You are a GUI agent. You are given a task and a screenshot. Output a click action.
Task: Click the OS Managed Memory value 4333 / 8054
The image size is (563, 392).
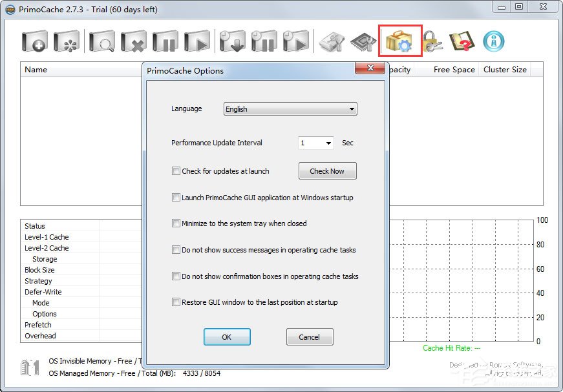coord(202,373)
